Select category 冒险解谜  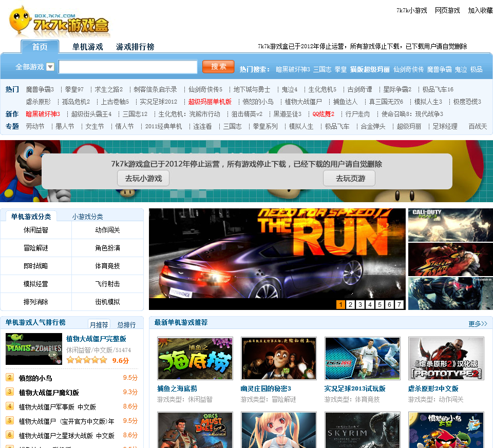click(36, 248)
